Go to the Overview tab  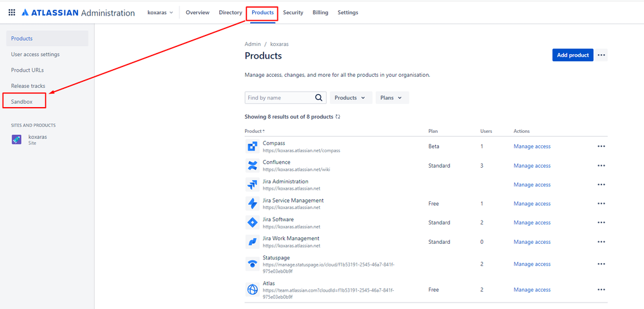pyautogui.click(x=197, y=13)
